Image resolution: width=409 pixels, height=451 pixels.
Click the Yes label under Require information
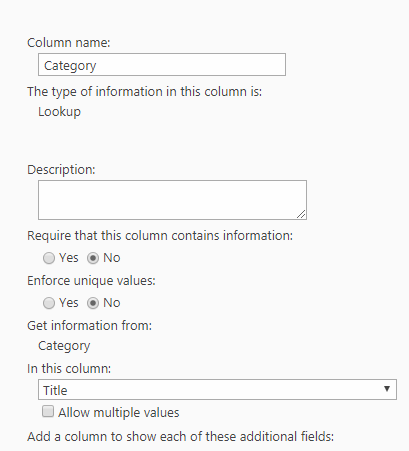[69, 258]
